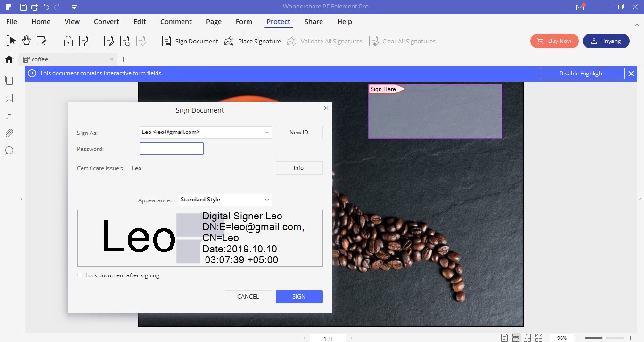Open the Share tab
This screenshot has height=342, width=644.
pos(314,22)
